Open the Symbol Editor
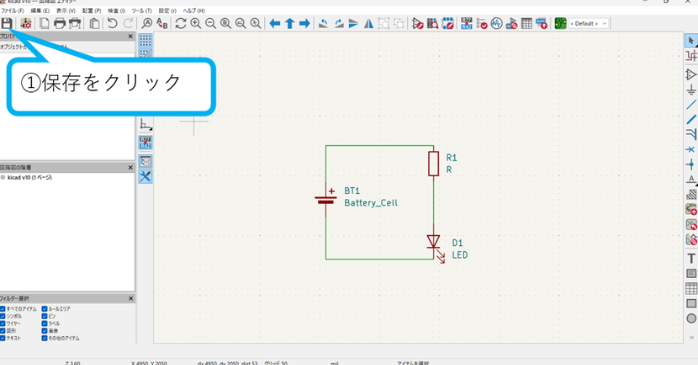 [x=418, y=23]
